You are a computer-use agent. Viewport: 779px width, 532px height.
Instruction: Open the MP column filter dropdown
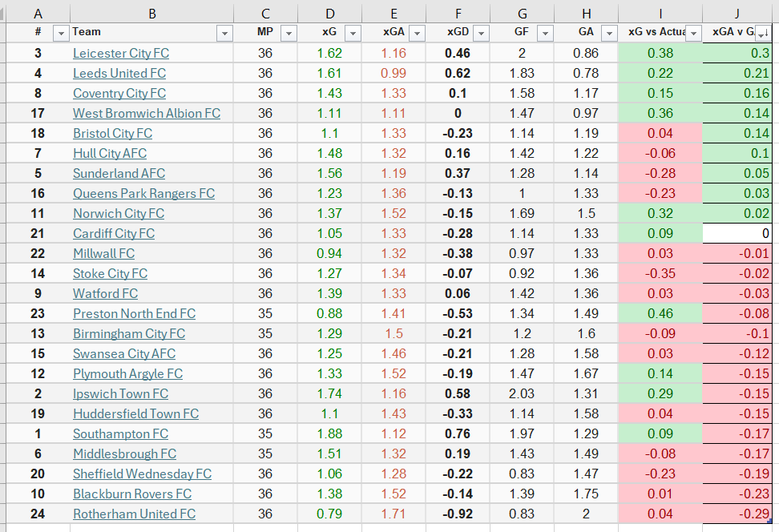tap(289, 34)
